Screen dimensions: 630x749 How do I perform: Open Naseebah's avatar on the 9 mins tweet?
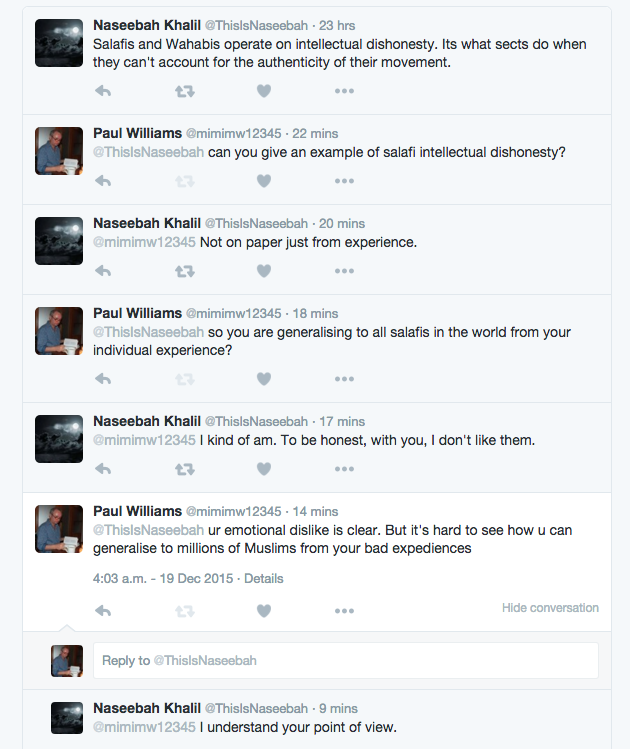[x=67, y=717]
